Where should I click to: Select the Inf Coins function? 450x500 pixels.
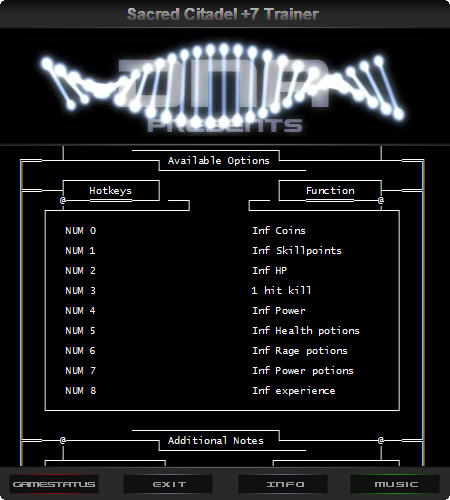pyautogui.click(x=279, y=231)
